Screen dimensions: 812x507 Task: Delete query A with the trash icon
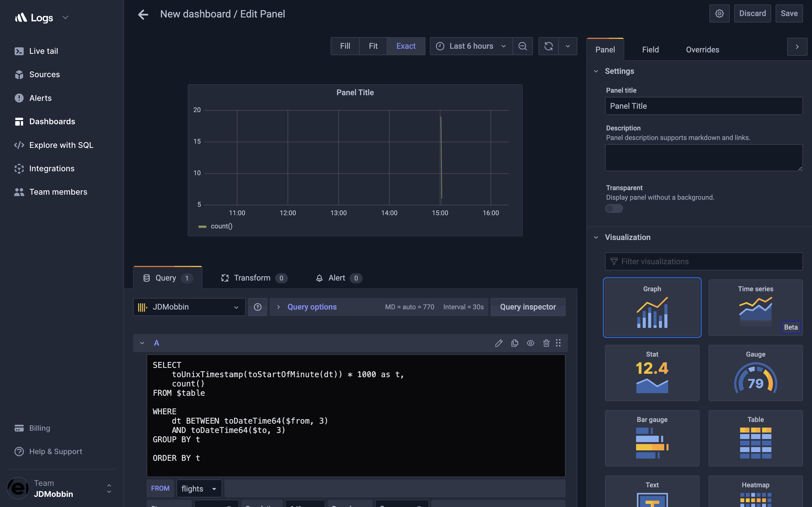click(546, 343)
